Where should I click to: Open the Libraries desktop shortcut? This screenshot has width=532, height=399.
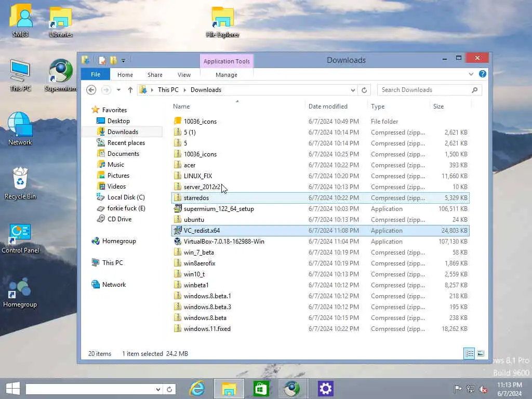point(61,21)
